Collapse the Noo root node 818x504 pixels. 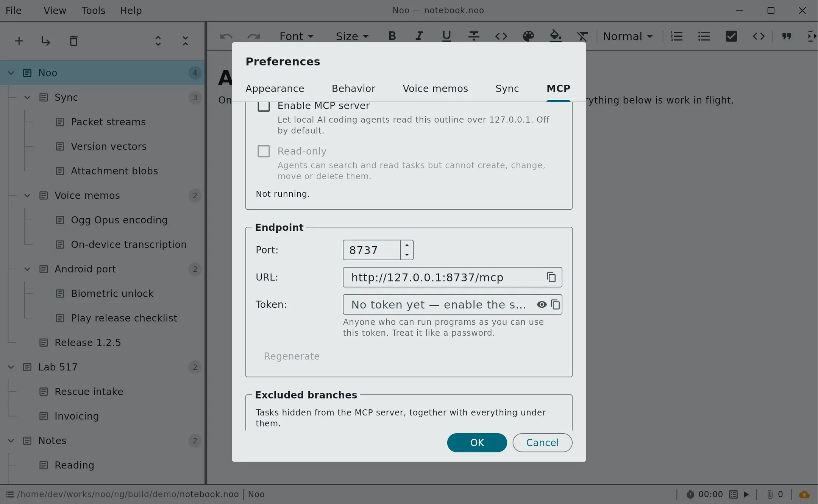pos(11,73)
